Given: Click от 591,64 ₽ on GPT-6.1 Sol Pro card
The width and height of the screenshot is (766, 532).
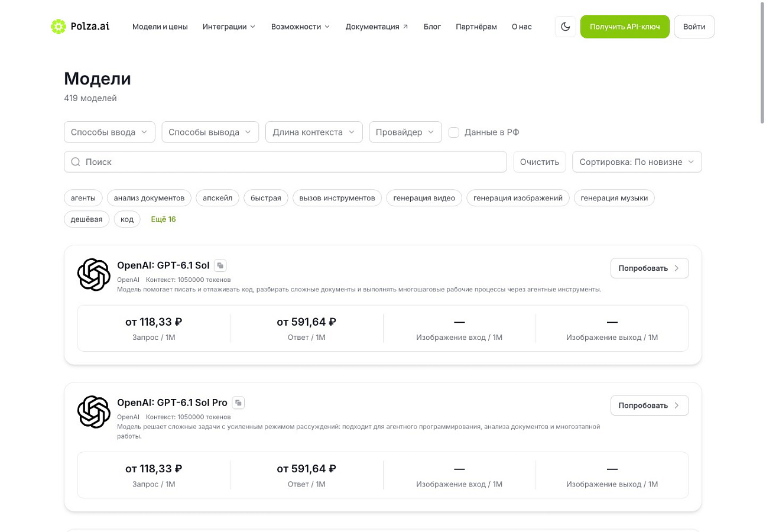Looking at the screenshot, I should 307,469.
